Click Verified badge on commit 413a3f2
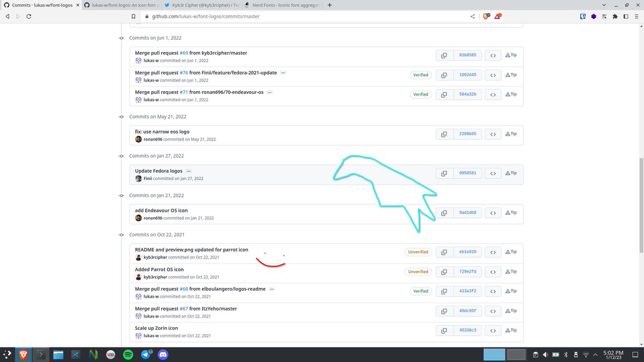This screenshot has width=644, height=362. coord(421,291)
